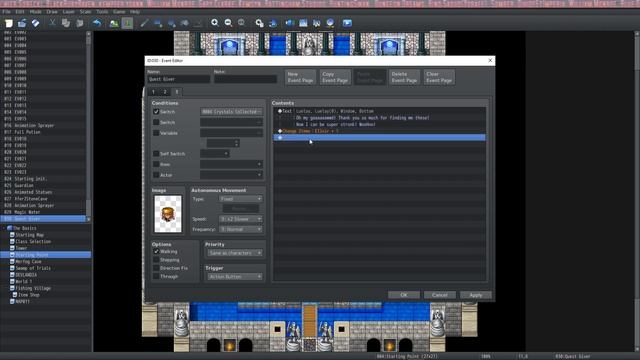Click the event Name input field

pos(179,79)
